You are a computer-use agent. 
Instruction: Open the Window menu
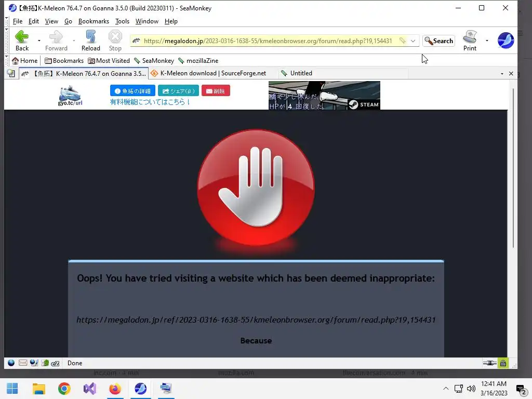coord(147,21)
